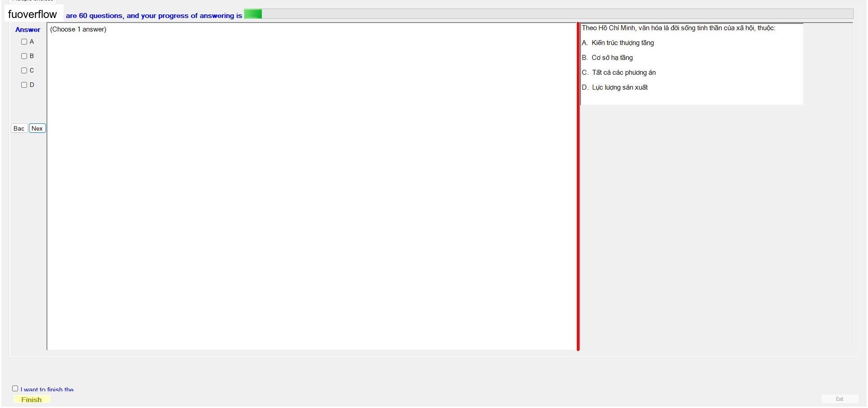The image size is (868, 408).
Task: Click the blue 'Answer' heading
Action: 28,30
